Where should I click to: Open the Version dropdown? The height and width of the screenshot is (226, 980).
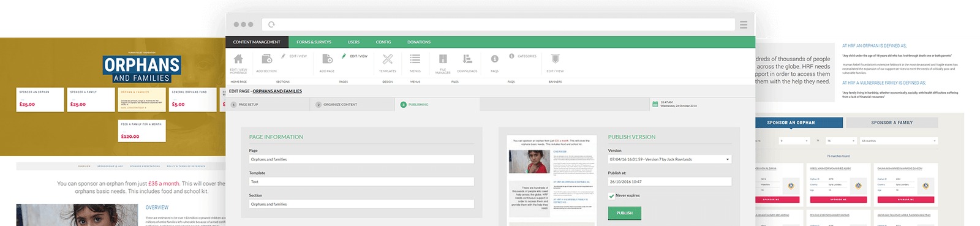pyautogui.click(x=669, y=159)
